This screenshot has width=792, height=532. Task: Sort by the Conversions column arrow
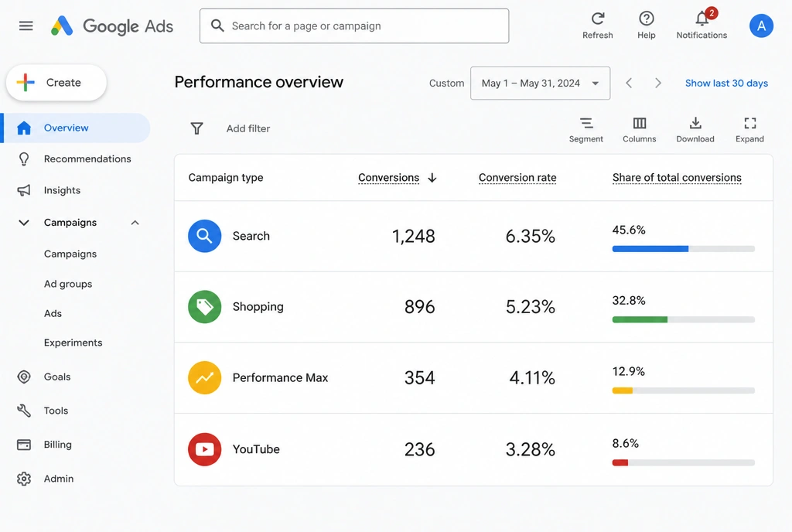point(432,178)
